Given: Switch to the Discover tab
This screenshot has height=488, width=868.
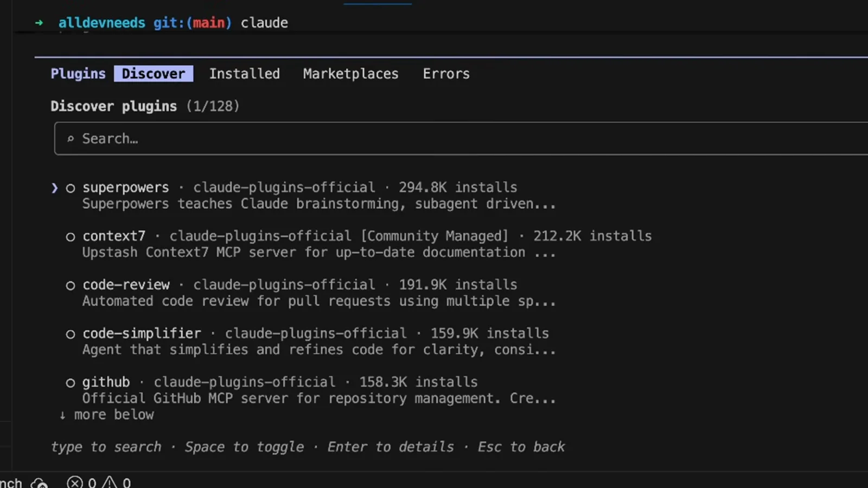Looking at the screenshot, I should pyautogui.click(x=154, y=74).
